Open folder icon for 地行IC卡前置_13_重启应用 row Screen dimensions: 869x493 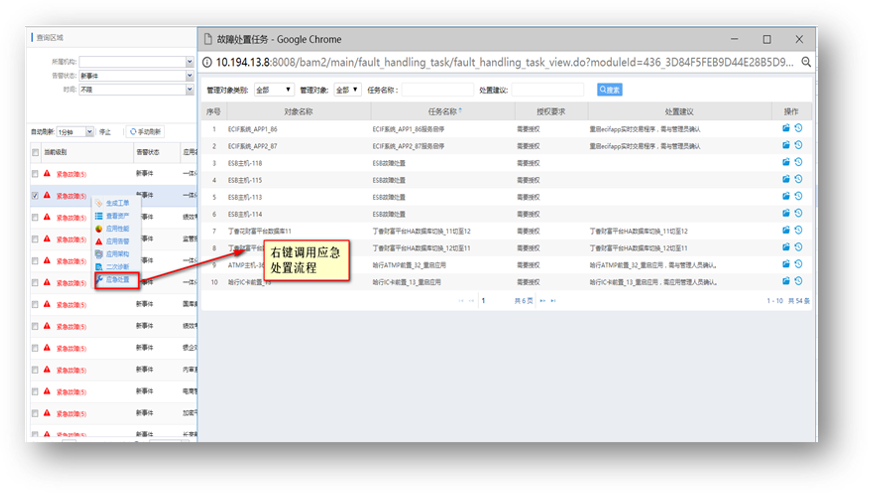(x=786, y=281)
